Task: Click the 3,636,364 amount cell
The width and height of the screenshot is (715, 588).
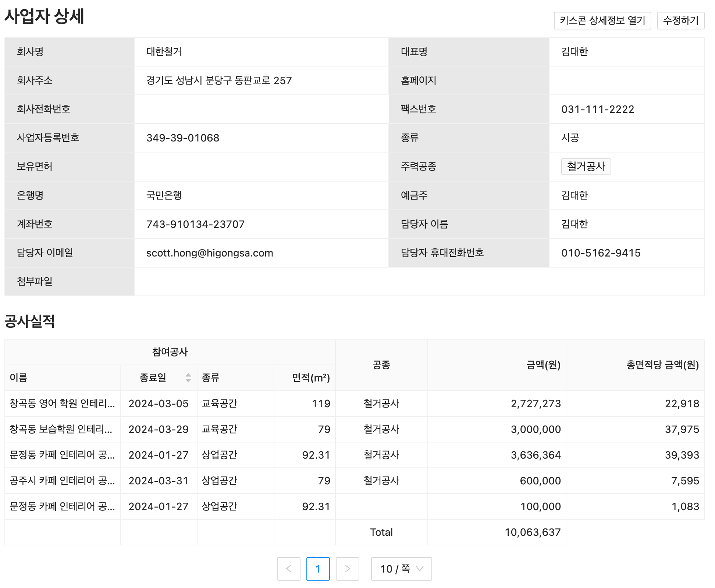Action: (x=536, y=455)
